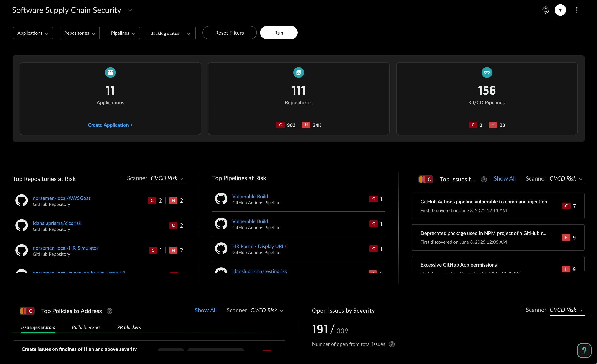Click the Applications card icon
This screenshot has width=597, height=364.
click(110, 72)
